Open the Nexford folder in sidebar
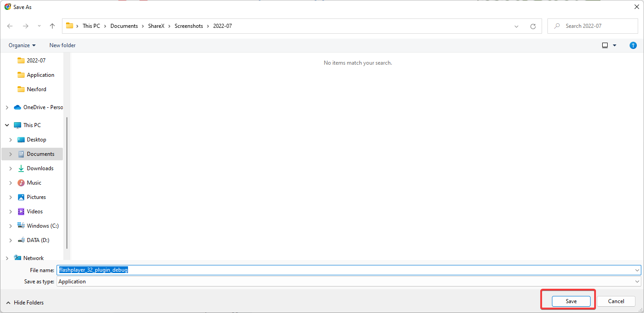 pos(31,89)
